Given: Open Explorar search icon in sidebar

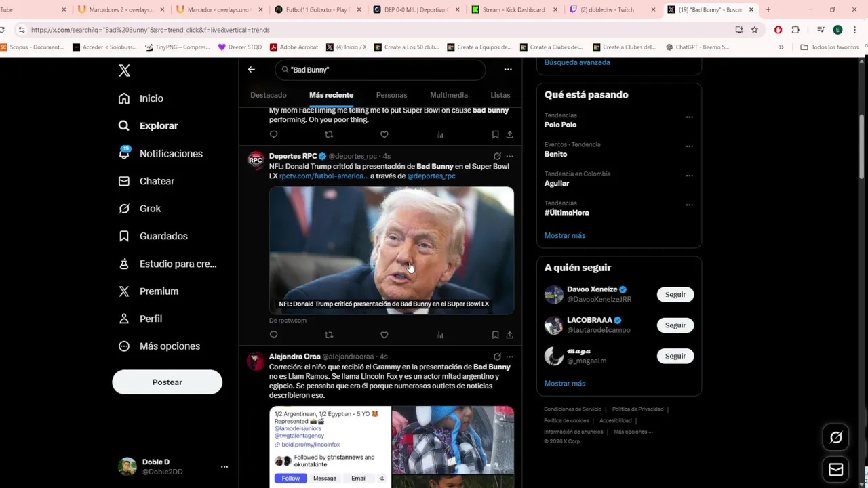Looking at the screenshot, I should click(124, 126).
